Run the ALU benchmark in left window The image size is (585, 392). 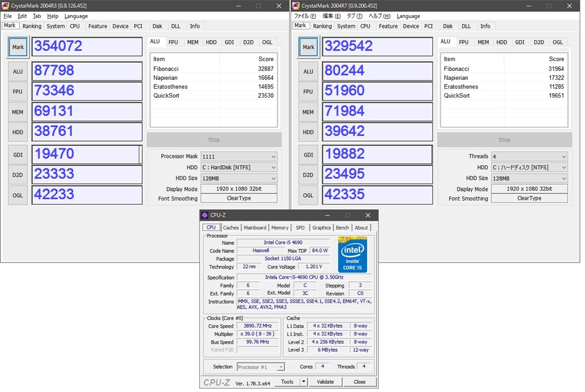(x=18, y=71)
